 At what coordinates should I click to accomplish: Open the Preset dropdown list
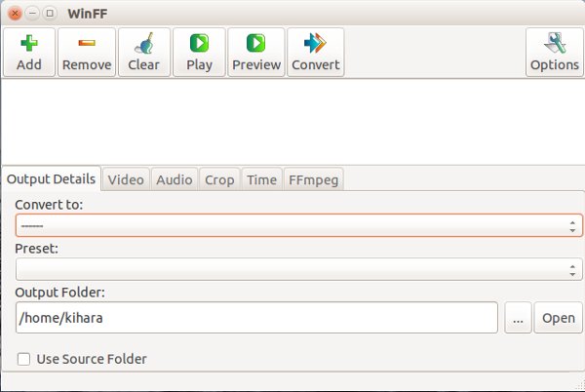299,269
